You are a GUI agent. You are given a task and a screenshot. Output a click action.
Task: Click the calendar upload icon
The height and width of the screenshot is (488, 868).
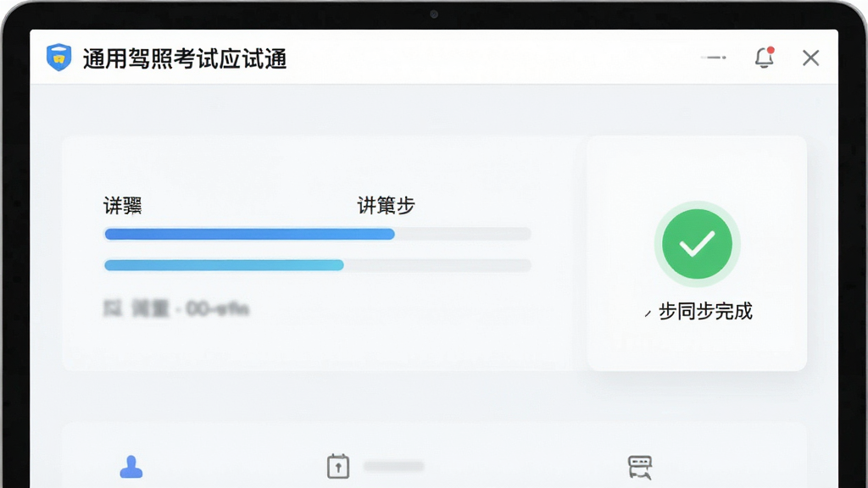[337, 466]
